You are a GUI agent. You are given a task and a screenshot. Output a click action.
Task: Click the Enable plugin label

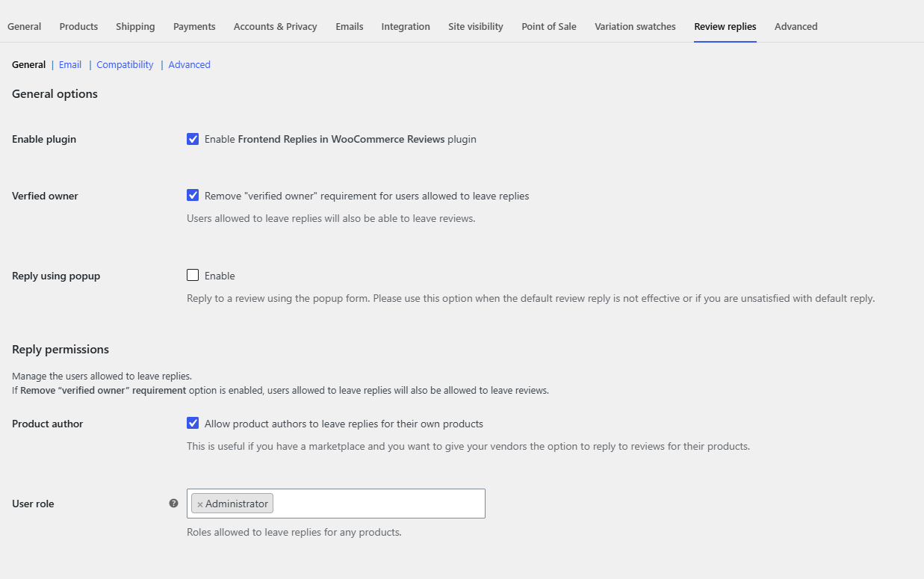44,139
